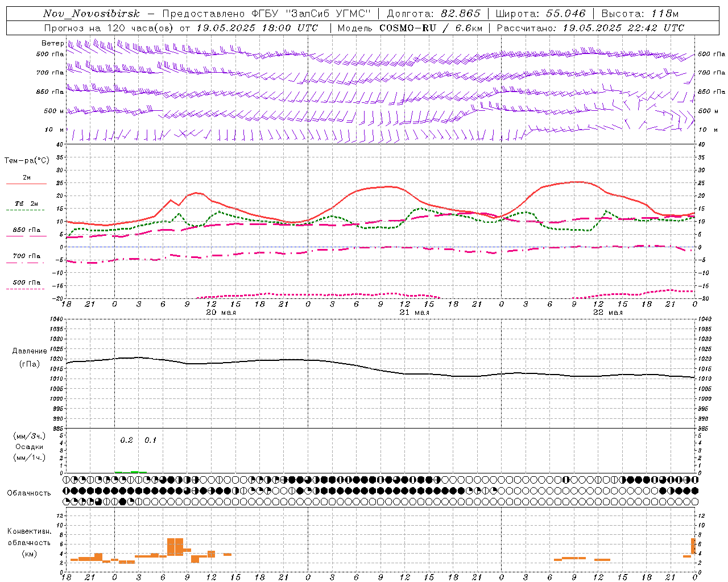Click the pink dashed line sample under '850 гПа' legend
Viewport: 728px width, 582px height.
pyautogui.click(x=26, y=236)
